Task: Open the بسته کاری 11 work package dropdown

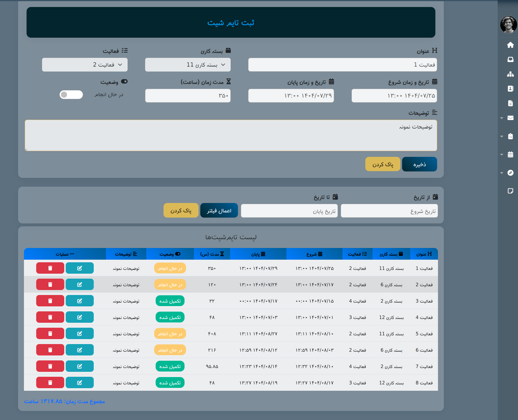Action: point(187,65)
